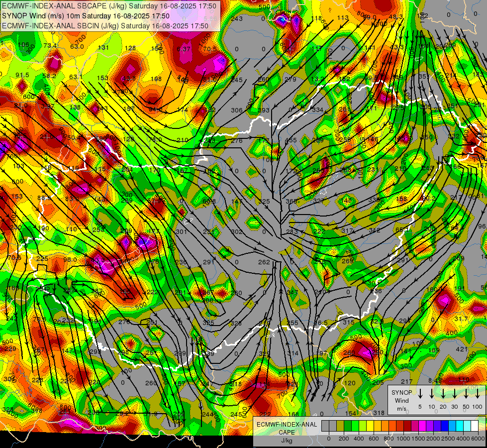Click the 5 m/s wind arrow in legend

[x=420, y=393]
